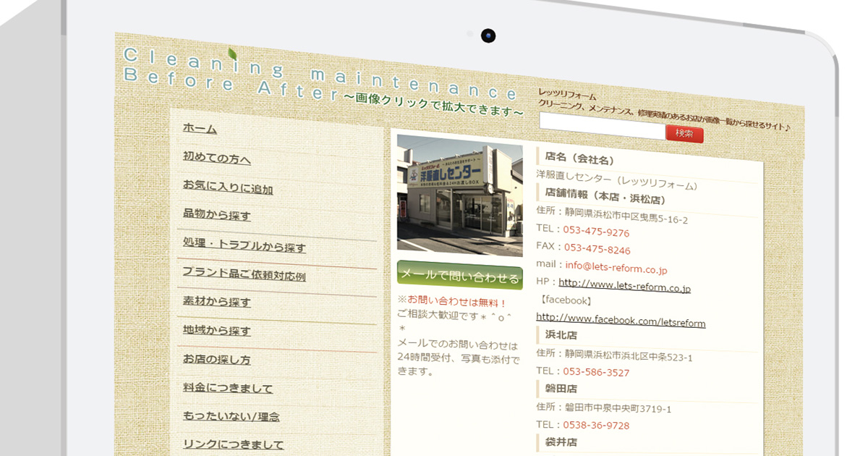Open 処理・トラブルから探す
Viewport: 868px width, 456px height.
point(244,245)
